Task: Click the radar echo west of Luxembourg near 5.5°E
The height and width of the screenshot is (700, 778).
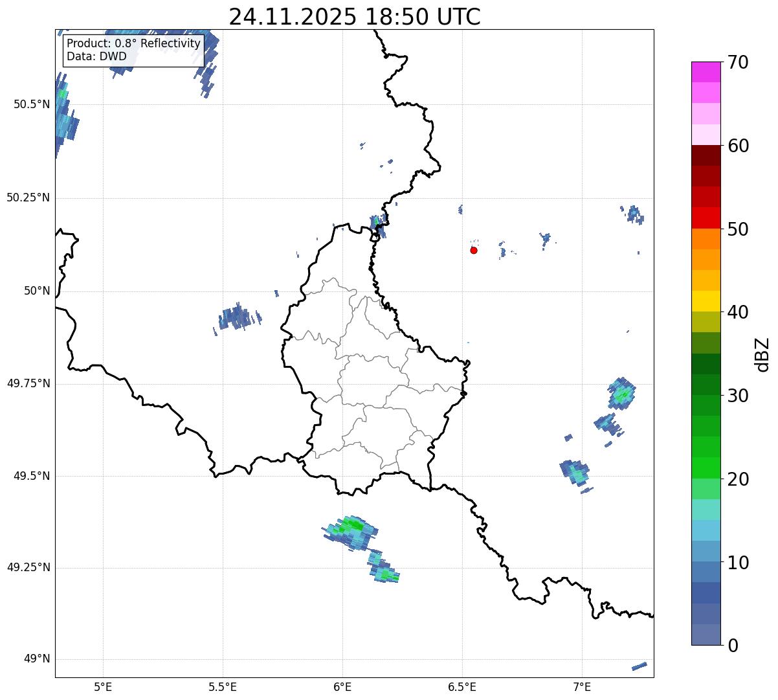Action: click(238, 317)
